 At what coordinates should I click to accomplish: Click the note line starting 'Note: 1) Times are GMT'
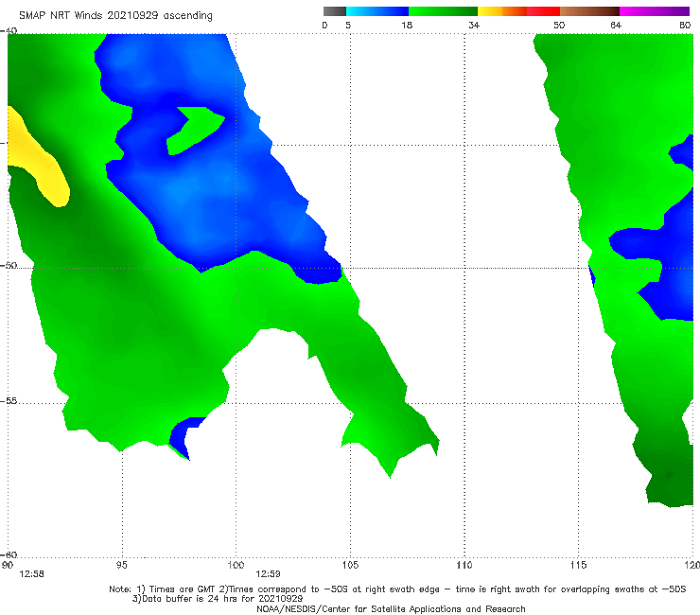point(397,589)
